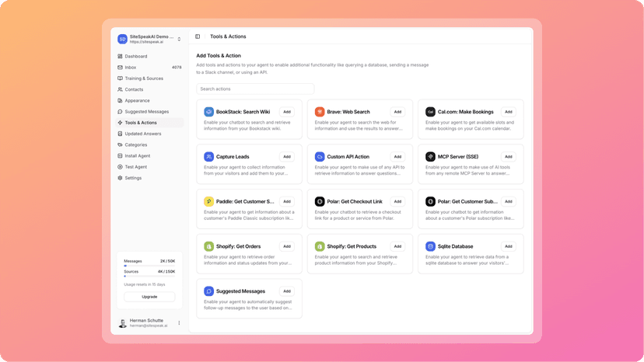Click the MCP Server (SSE) icon
Screen dimensions: 644x362
pos(430,157)
